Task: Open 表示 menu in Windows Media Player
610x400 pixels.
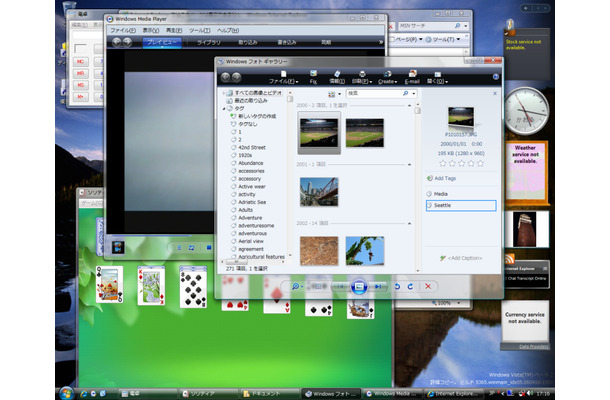Action: 151,30
